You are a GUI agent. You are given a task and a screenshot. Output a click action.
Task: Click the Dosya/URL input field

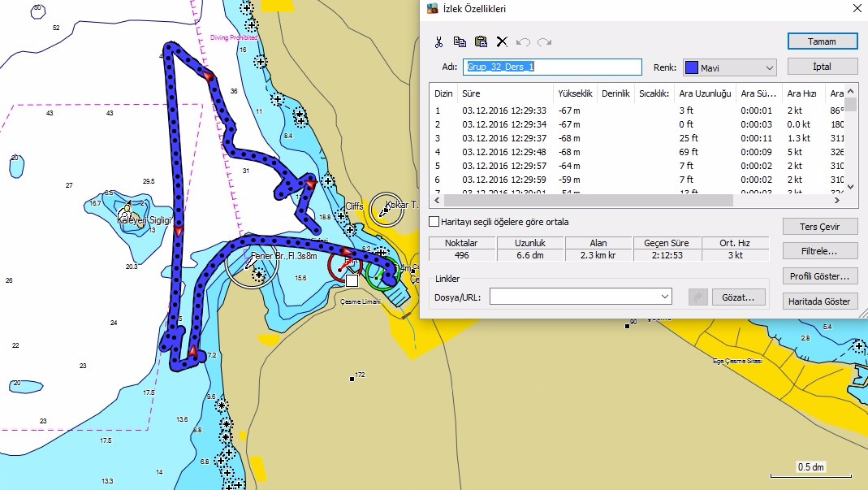[580, 297]
